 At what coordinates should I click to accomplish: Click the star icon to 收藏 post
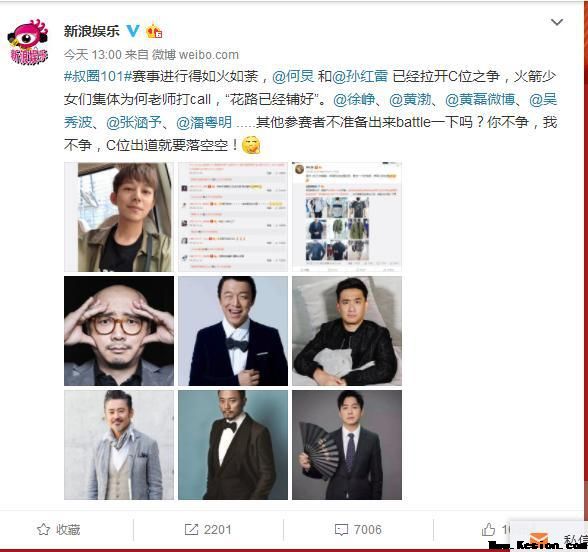click(x=44, y=530)
